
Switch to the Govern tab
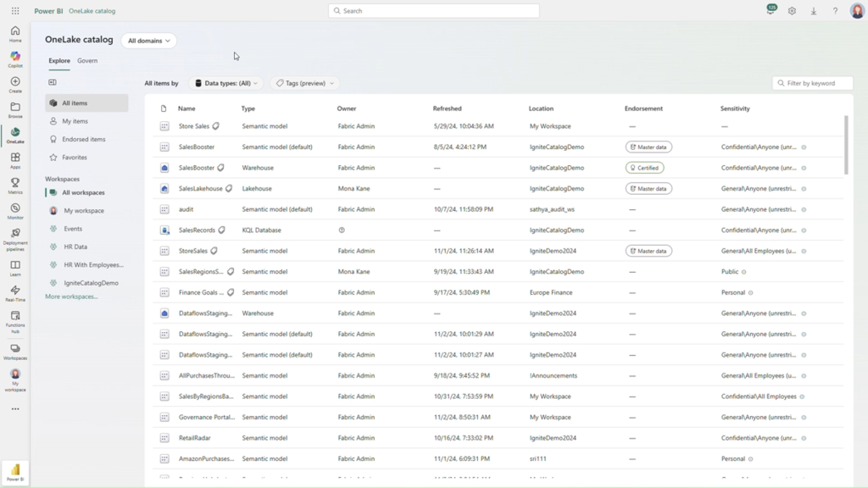pos(87,61)
